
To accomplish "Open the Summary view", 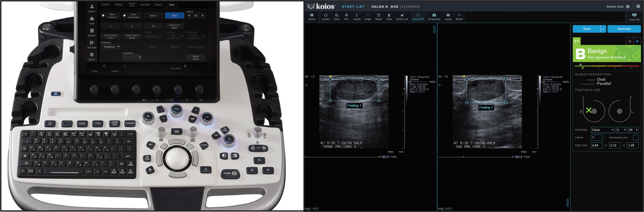I will pyautogui.click(x=624, y=29).
